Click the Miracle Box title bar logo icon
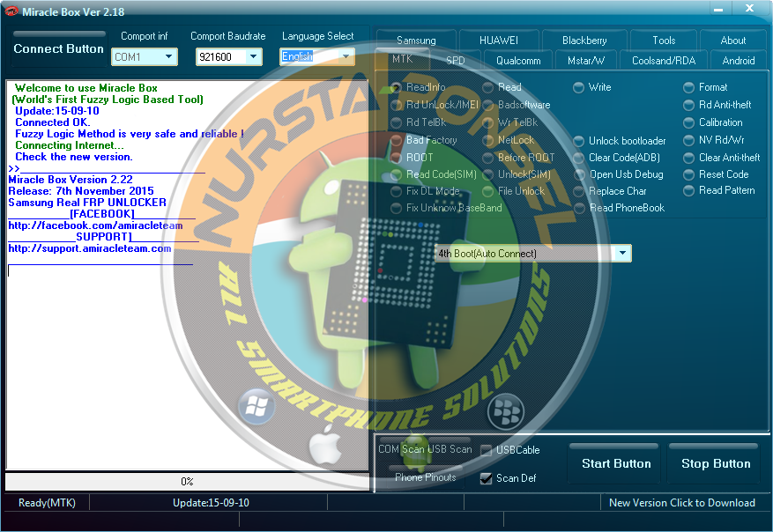The width and height of the screenshot is (773, 532). pos(11,11)
